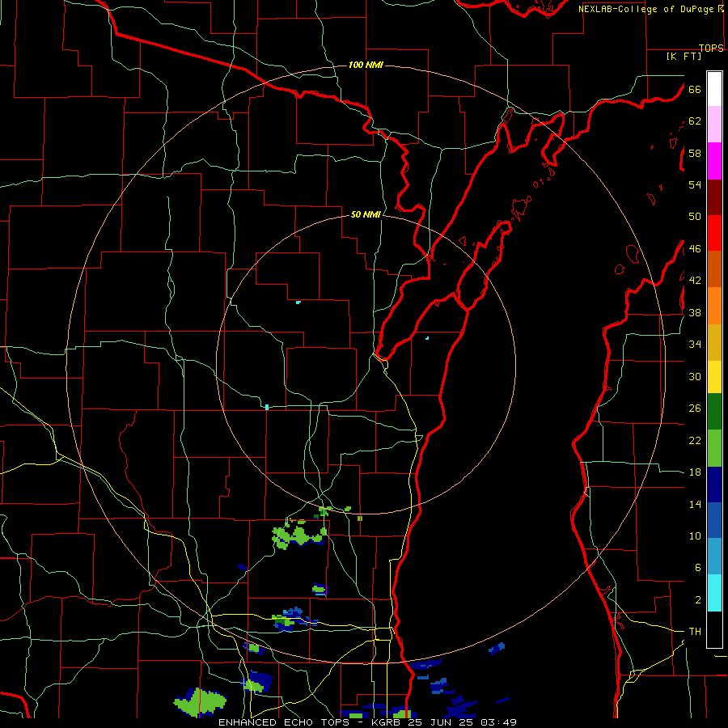Click the 18 scale value

point(695,472)
